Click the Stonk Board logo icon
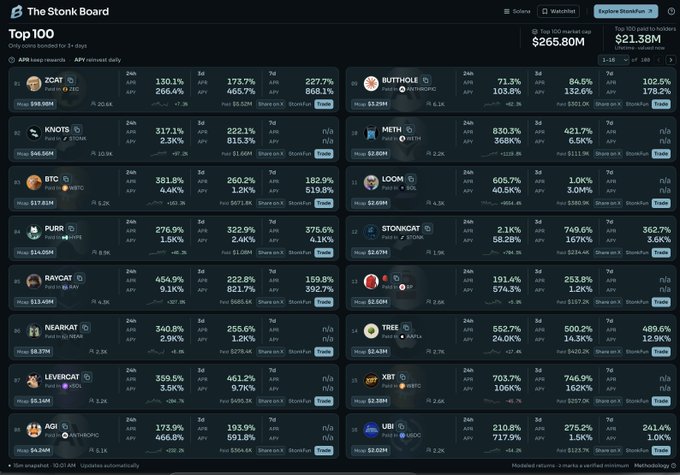The image size is (680, 475). 16,11
